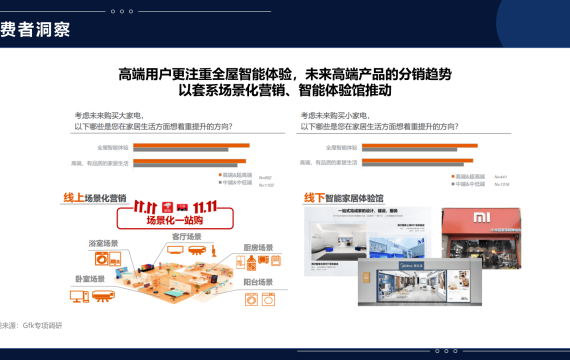Click orange 高端、有品质的家居生活 bar in 大家电 chart
Screen dimensions: 570x360
(189, 161)
